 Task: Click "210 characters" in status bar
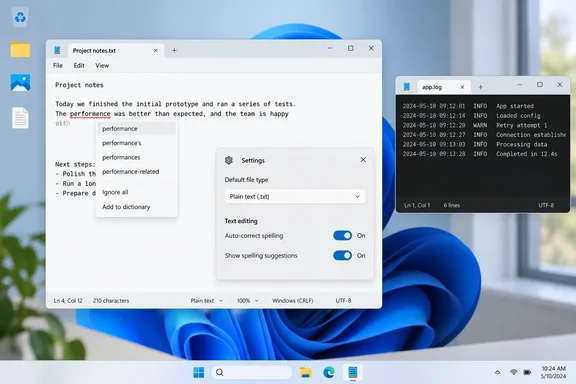[x=111, y=301]
